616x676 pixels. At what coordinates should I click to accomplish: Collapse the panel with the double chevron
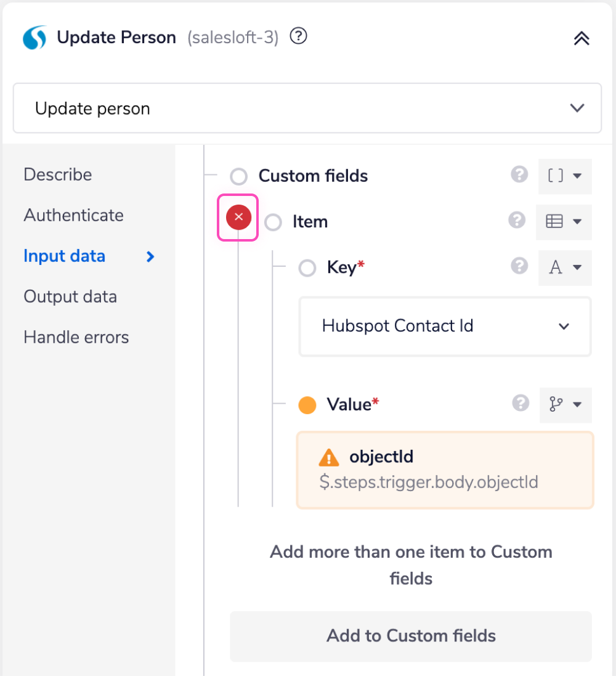[581, 37]
